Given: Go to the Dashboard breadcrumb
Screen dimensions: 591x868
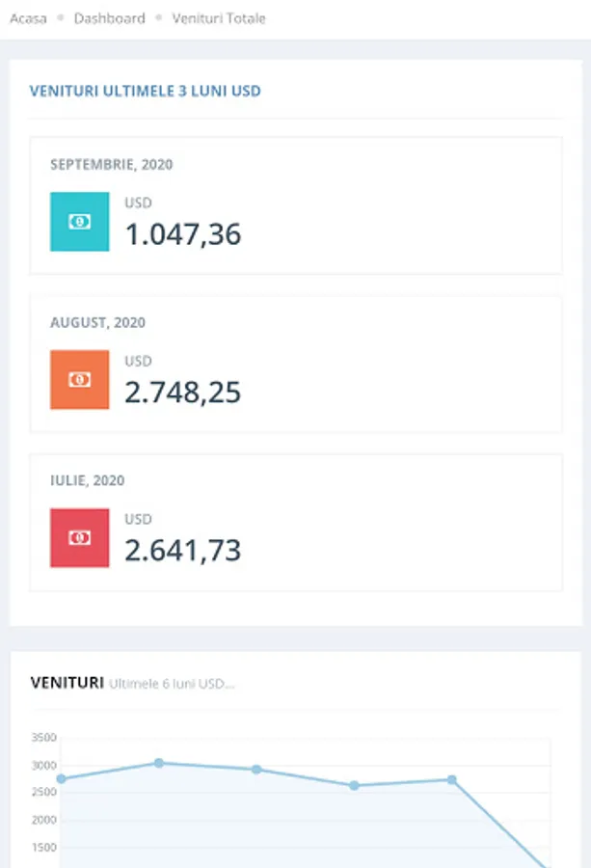Looking at the screenshot, I should tap(109, 18).
